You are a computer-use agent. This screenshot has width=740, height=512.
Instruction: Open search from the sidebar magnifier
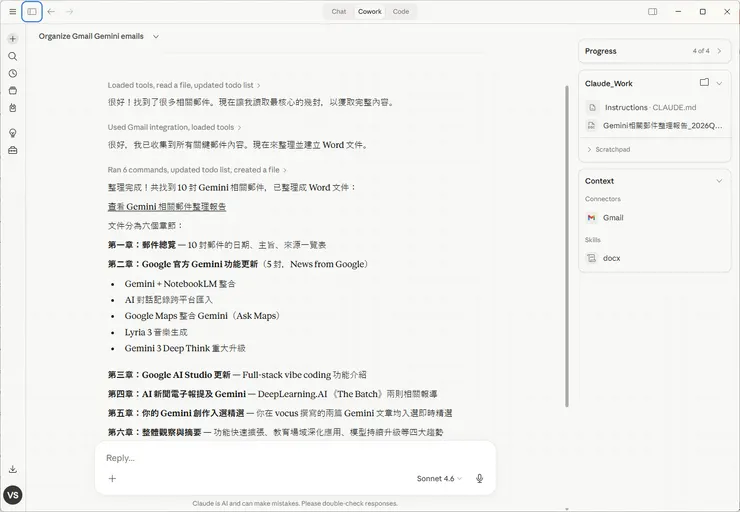coord(13,56)
